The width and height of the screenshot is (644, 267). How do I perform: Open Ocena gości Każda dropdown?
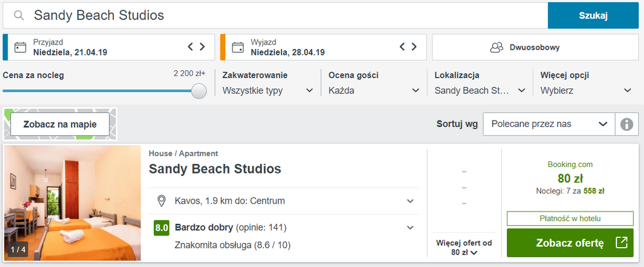click(x=374, y=90)
